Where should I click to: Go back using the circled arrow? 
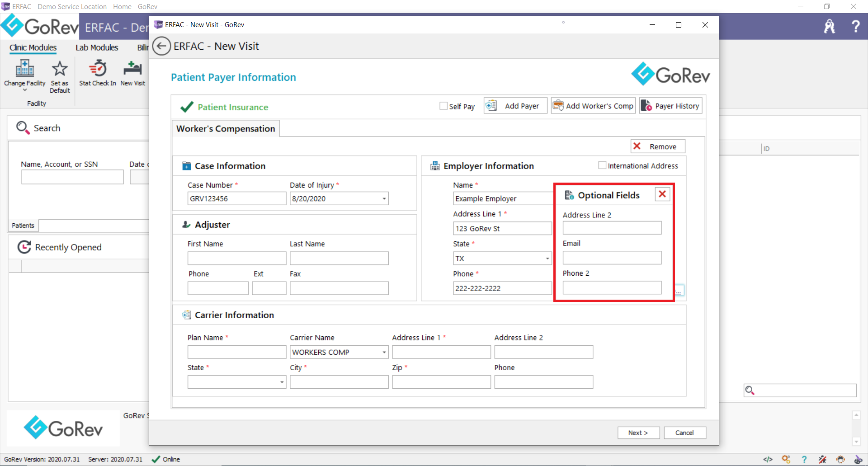pos(161,46)
